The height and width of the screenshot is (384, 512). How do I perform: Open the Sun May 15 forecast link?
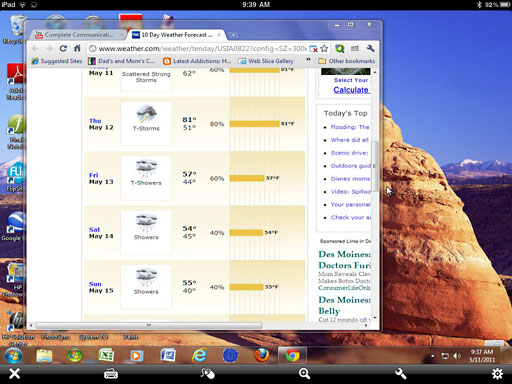click(95, 284)
